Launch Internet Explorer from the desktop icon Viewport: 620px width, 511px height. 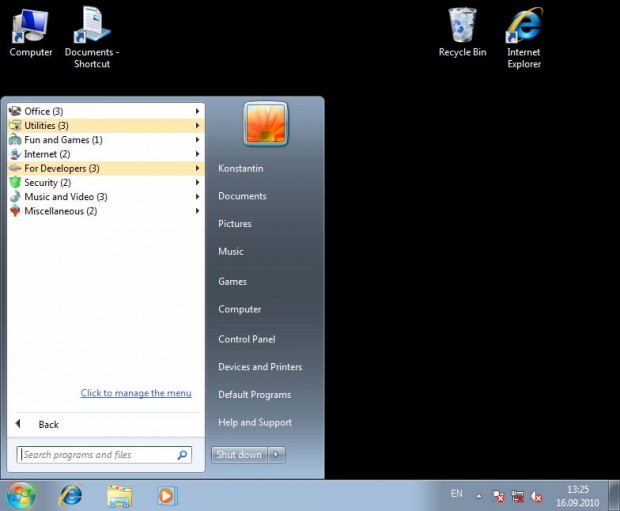click(524, 38)
